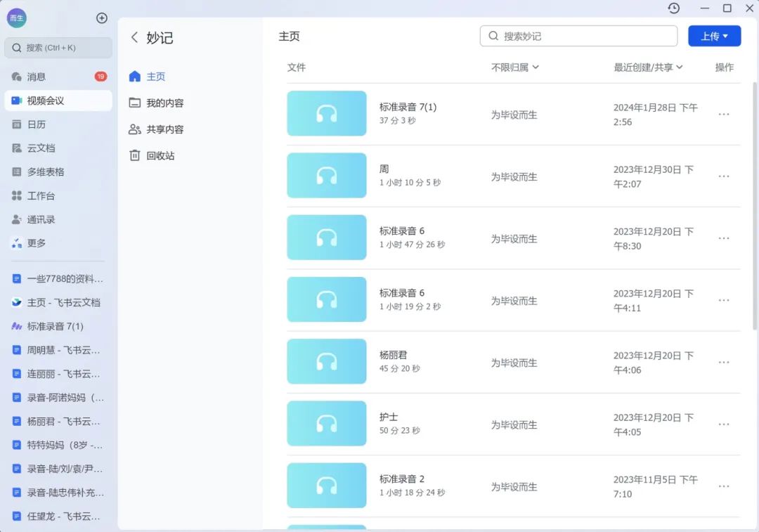Expand the 不限归属 filter dropdown
Viewport: 759px width, 532px height.
point(515,67)
